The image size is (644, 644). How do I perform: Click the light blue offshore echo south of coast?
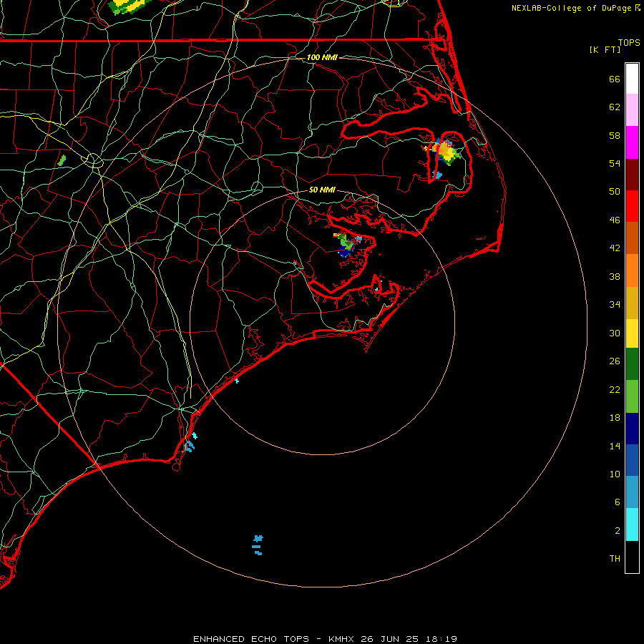click(x=258, y=545)
